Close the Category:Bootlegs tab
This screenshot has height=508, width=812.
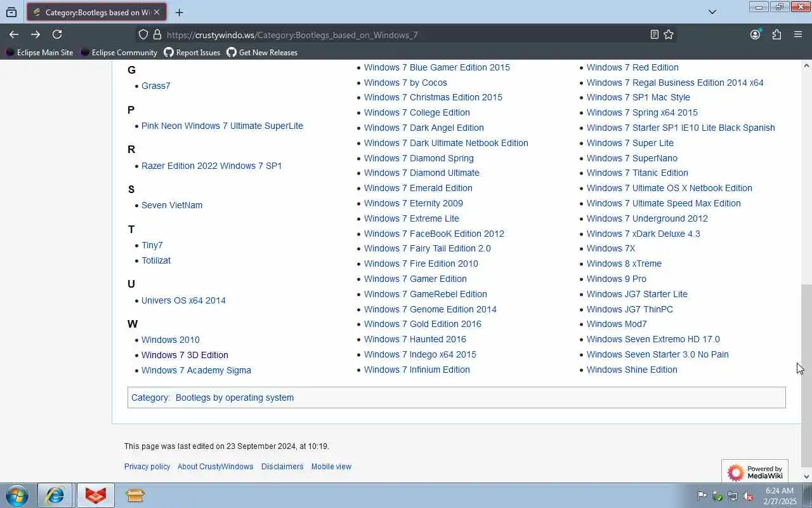pos(157,12)
